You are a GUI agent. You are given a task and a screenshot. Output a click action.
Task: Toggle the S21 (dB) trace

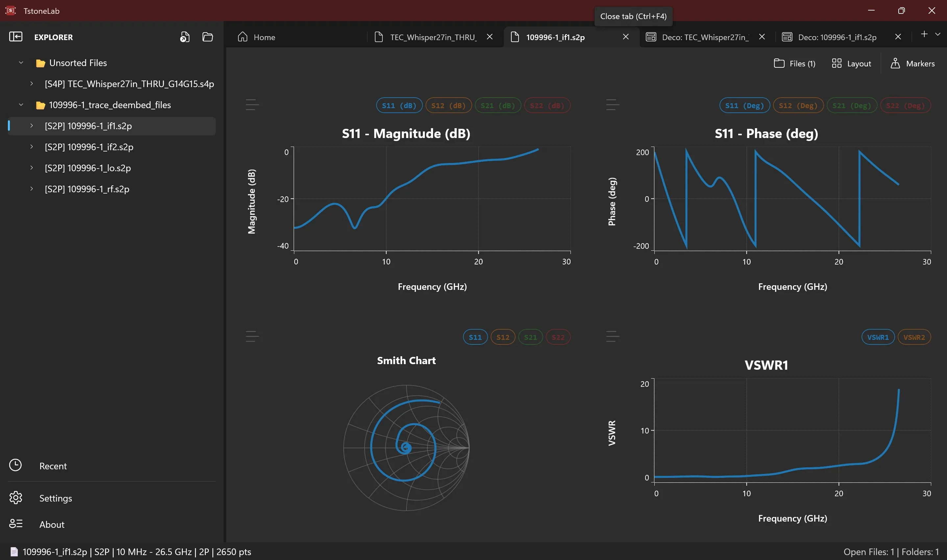498,105
